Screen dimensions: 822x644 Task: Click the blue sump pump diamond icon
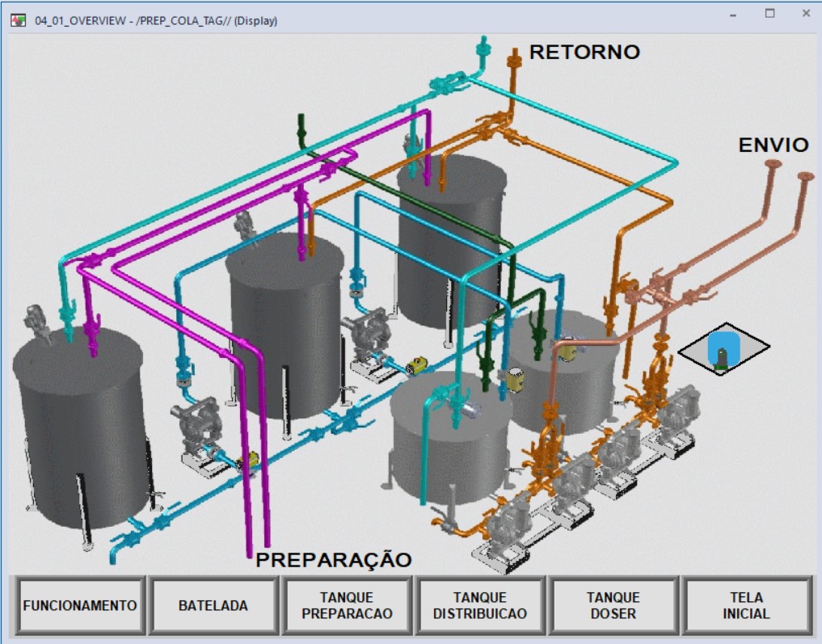point(724,349)
